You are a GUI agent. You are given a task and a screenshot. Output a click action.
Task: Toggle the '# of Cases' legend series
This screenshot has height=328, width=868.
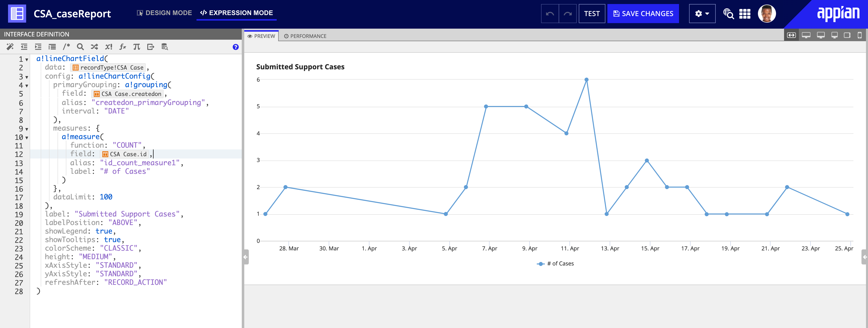coord(555,264)
